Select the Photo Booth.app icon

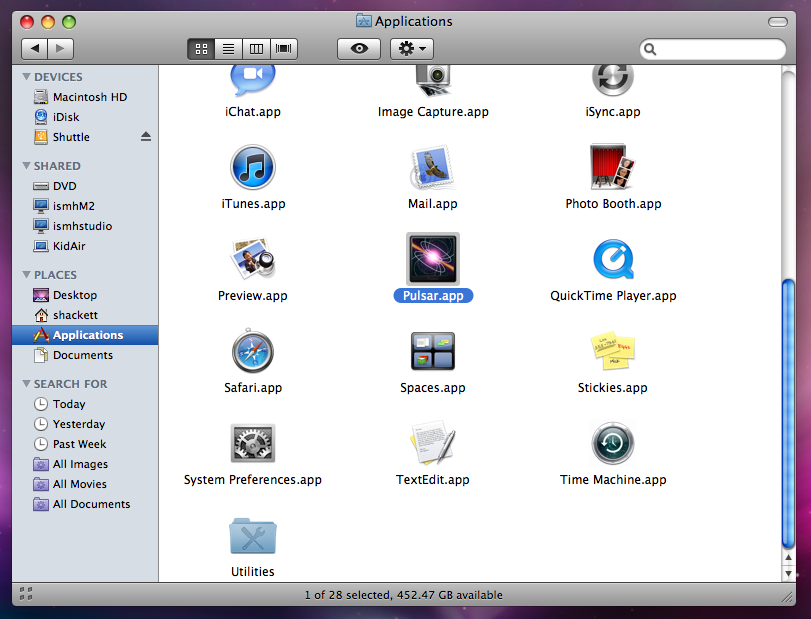point(613,167)
